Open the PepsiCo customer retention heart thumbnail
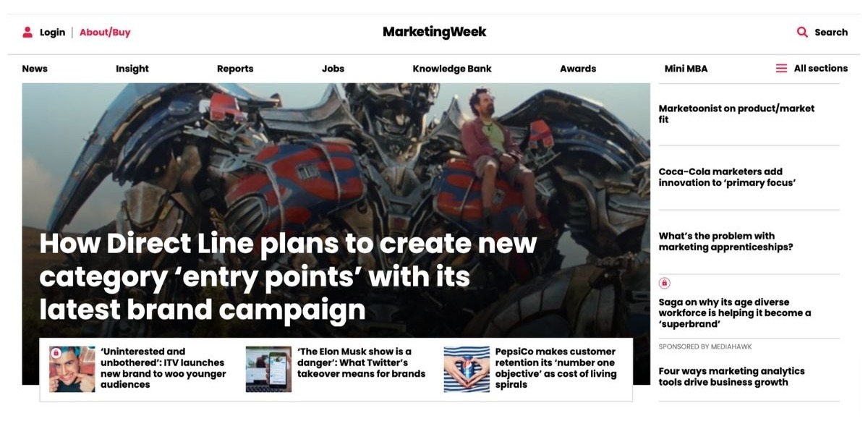The height and width of the screenshot is (434, 868). [x=467, y=369]
